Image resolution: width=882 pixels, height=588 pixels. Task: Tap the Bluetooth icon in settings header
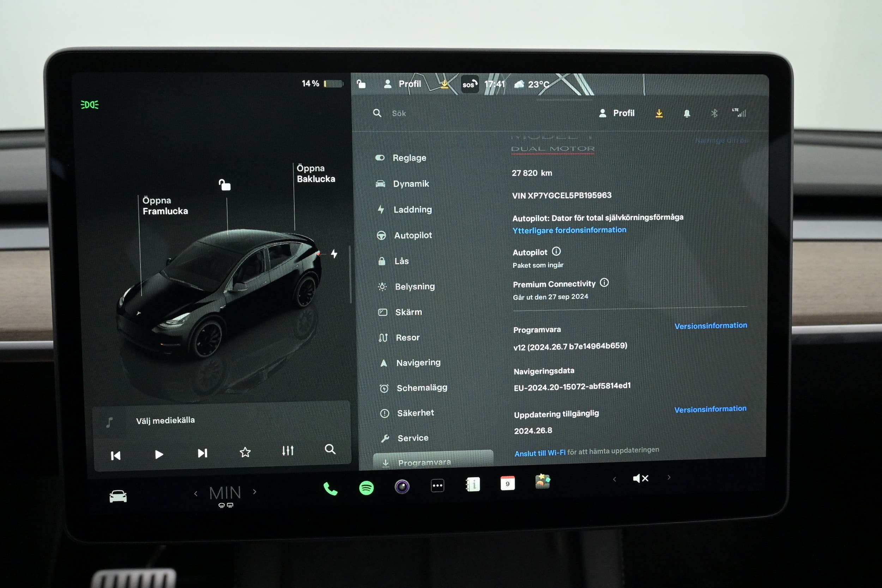[714, 113]
